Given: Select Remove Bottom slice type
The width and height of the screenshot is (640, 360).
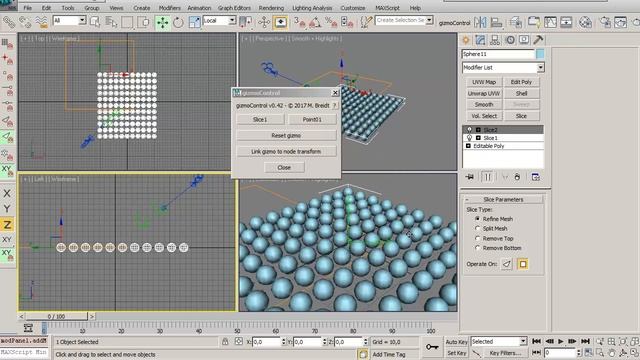Looking at the screenshot, I should 478,248.
